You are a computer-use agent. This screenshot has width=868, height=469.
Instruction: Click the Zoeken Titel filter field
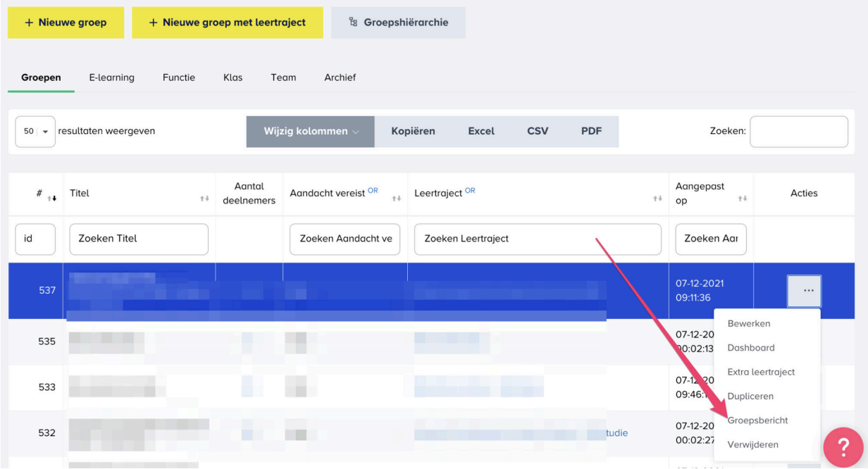pos(139,239)
